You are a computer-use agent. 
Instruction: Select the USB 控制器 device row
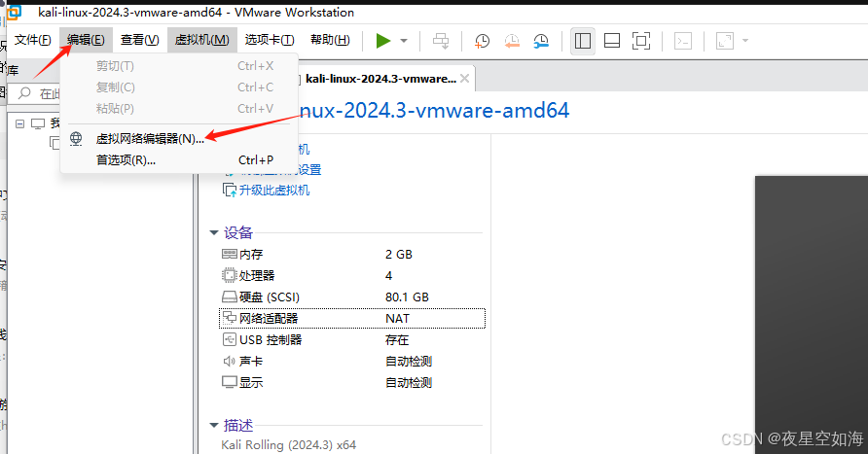(x=352, y=339)
